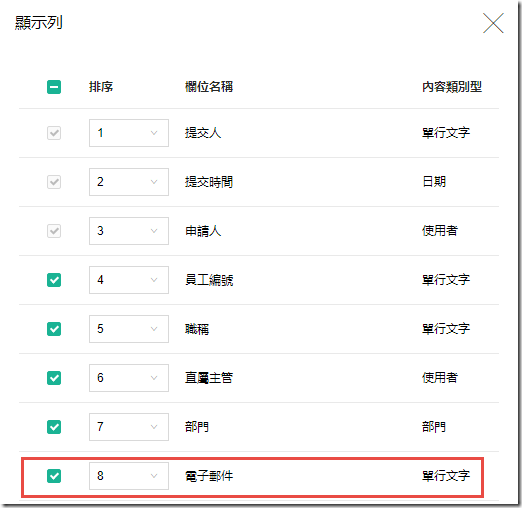Open the sort dropdown showing 5
Screen dimensions: 522x508
(129, 329)
